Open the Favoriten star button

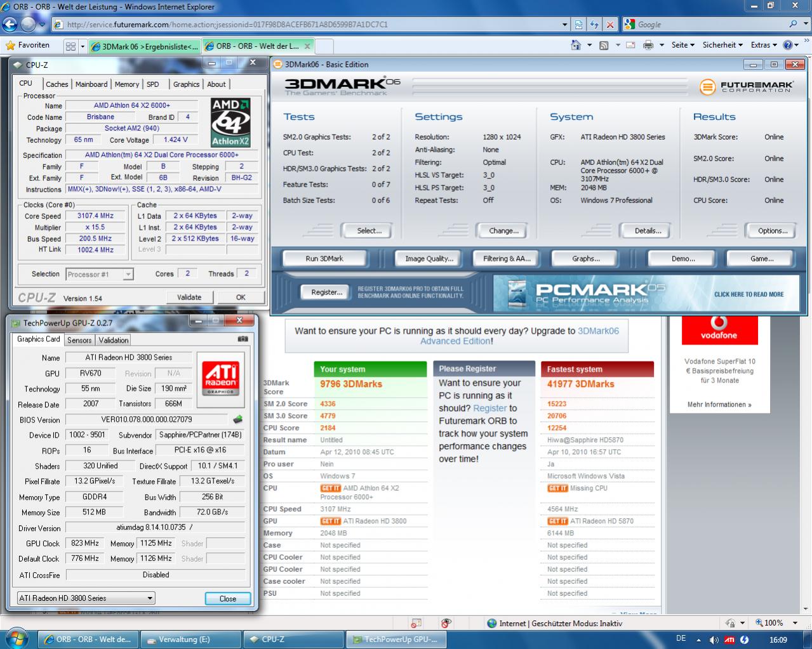tap(27, 45)
